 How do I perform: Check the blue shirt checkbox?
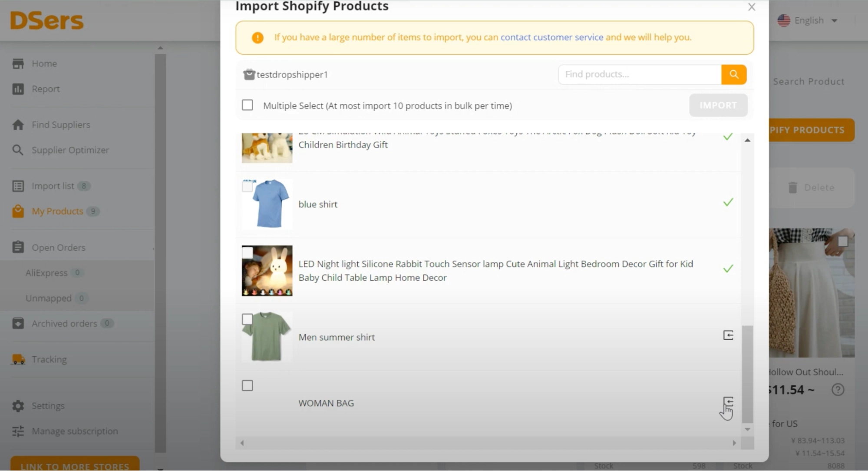[x=248, y=186]
